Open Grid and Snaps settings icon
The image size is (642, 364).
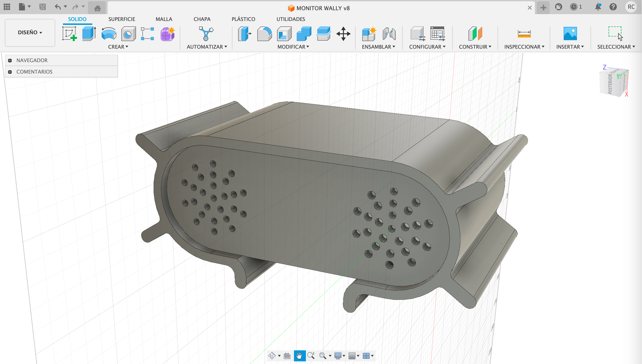click(352, 356)
